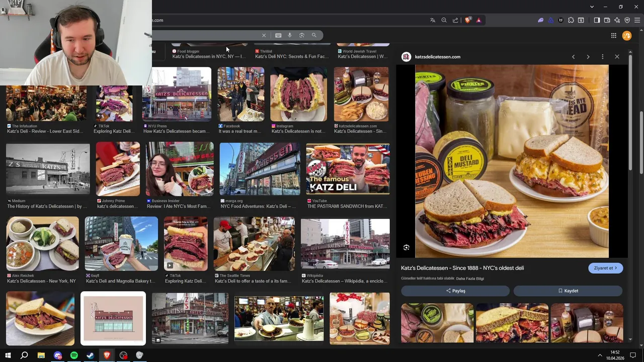Clear the search box with X icon
Viewport: 644px width, 362px height.
click(264, 35)
